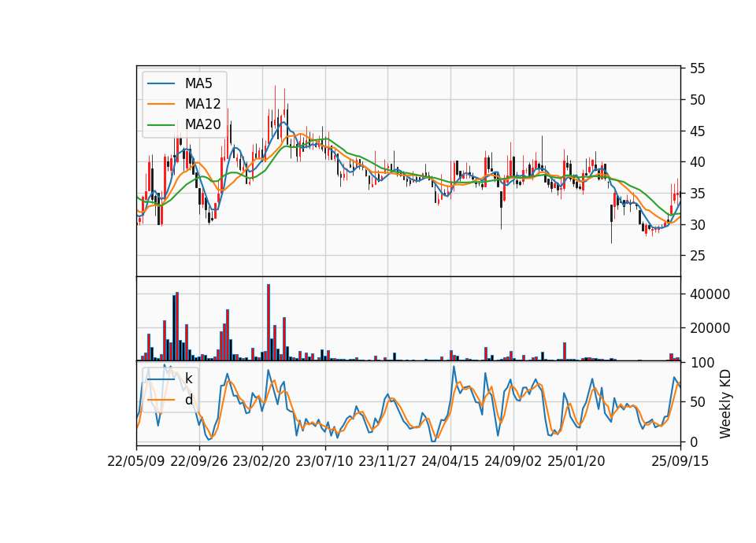Click the 23/02/20 date axis label
Screen dimensions: 756x543
(x=261, y=461)
